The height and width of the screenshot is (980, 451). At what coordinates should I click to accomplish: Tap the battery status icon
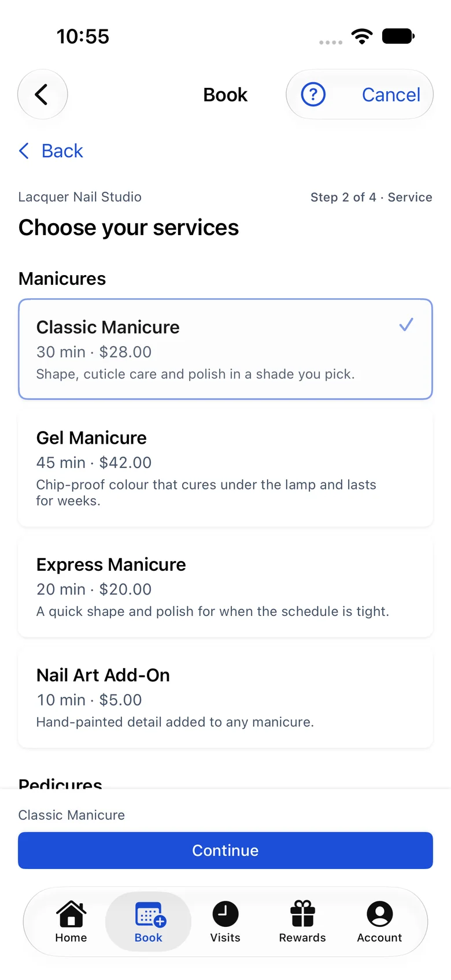coord(398,36)
